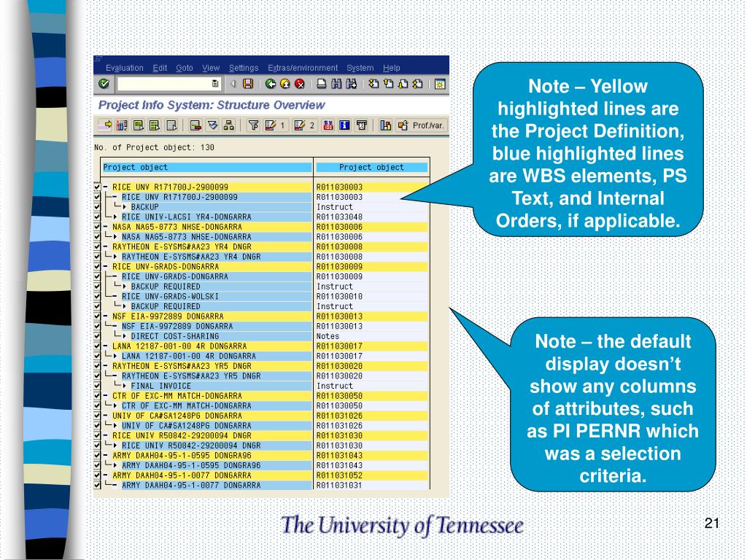Click the Filter funnel icon
Image resolution: width=747 pixels, height=560 pixels.
click(253, 125)
